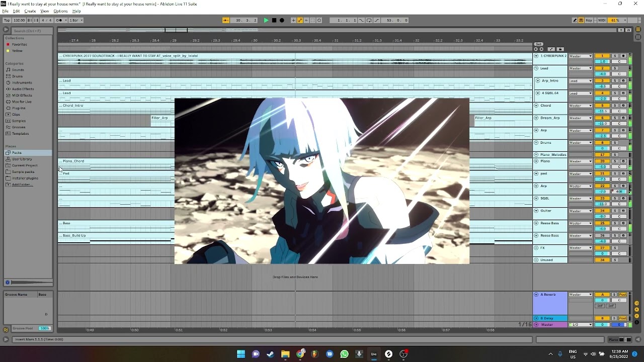Open the View menu
Screen dimensions: 644x362
[45, 11]
